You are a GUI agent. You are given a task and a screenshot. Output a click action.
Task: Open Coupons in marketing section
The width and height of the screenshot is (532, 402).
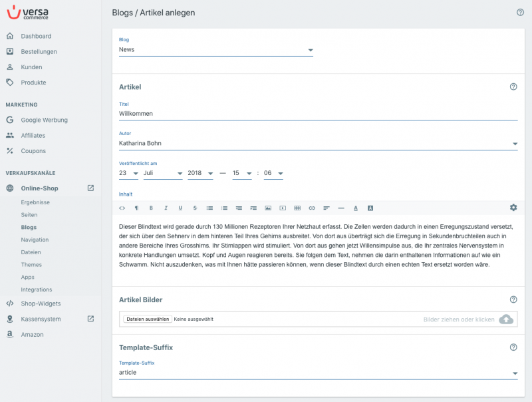click(x=33, y=150)
